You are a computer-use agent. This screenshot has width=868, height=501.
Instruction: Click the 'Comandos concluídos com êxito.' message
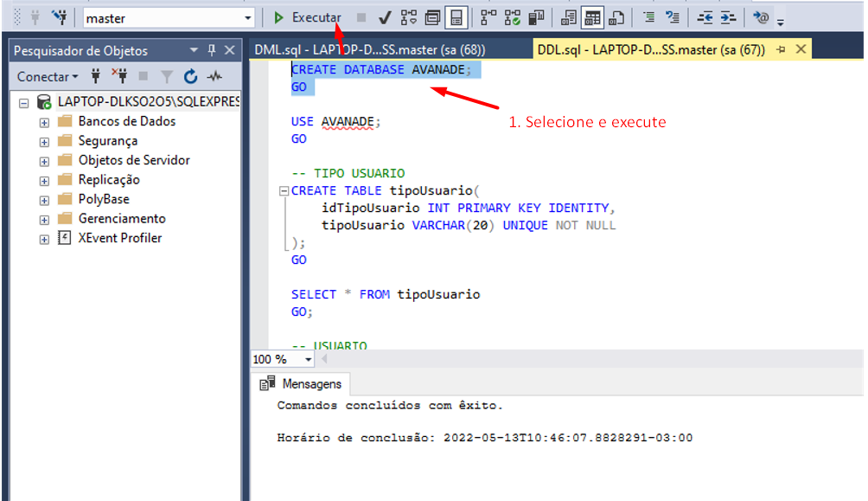[x=390, y=405]
